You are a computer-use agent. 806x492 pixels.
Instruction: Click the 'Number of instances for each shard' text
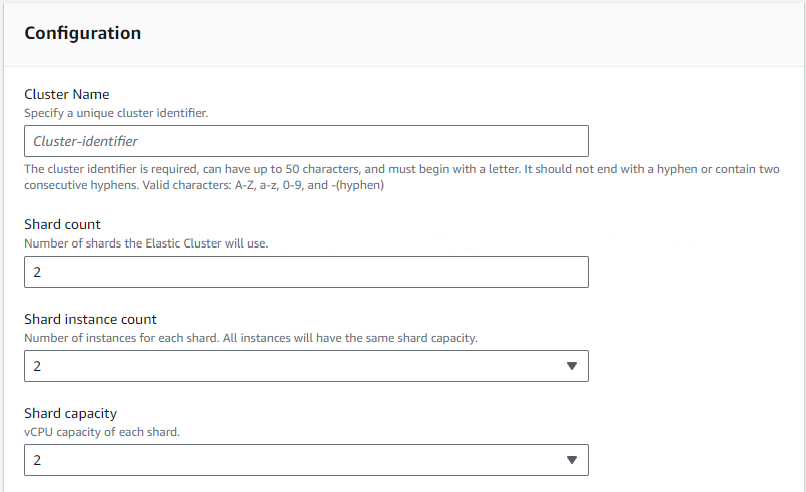[250, 337]
